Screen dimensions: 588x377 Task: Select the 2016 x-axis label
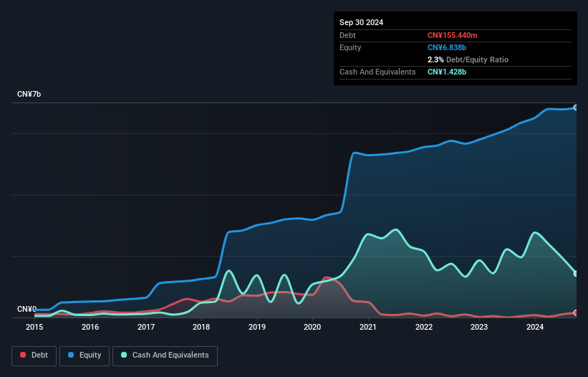[x=90, y=327]
